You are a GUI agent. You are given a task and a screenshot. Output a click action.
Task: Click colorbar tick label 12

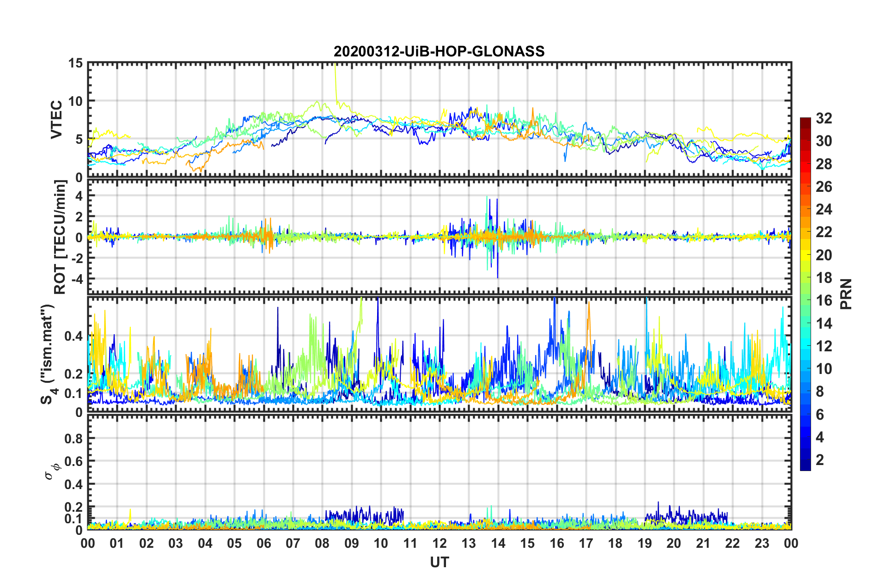pyautogui.click(x=824, y=346)
